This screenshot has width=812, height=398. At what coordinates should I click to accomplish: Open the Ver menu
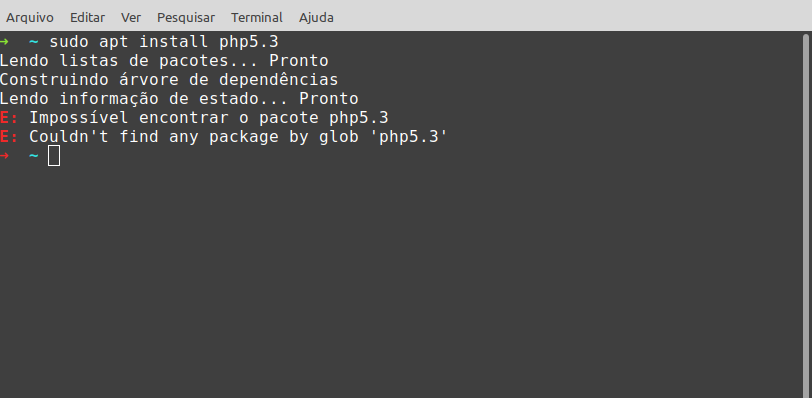(131, 18)
